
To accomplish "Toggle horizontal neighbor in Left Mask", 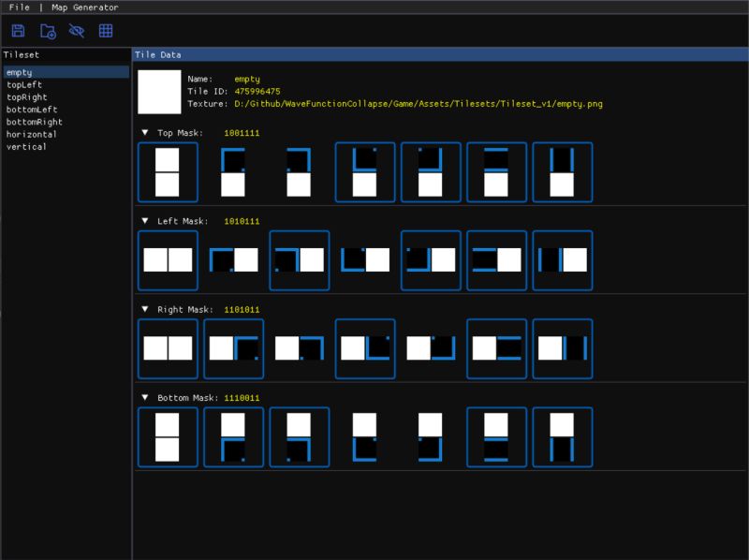I will tap(497, 260).
